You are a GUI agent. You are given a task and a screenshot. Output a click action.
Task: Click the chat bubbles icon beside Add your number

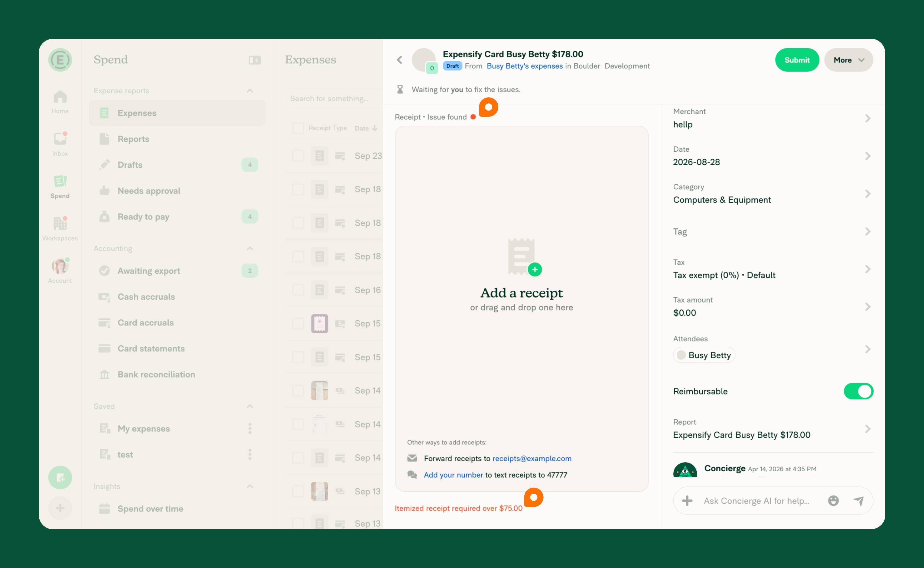[x=412, y=474]
